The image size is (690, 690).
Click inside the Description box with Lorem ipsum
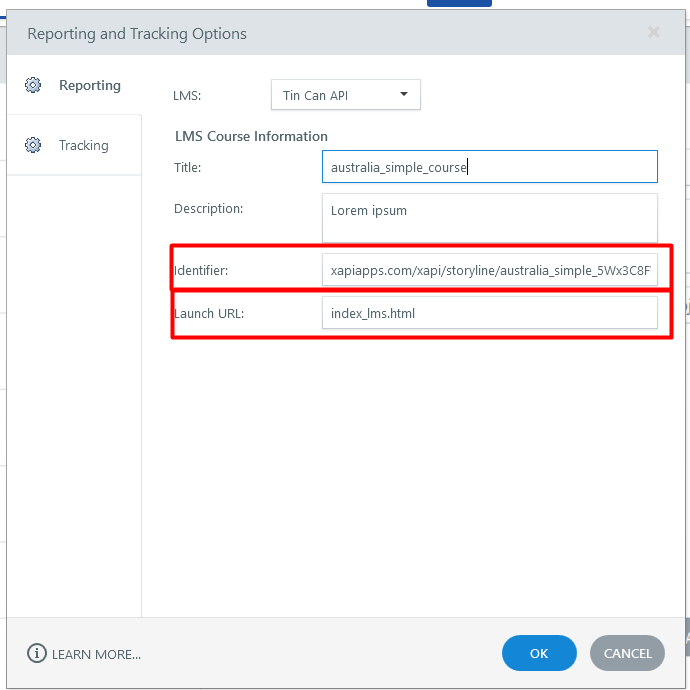pos(490,218)
